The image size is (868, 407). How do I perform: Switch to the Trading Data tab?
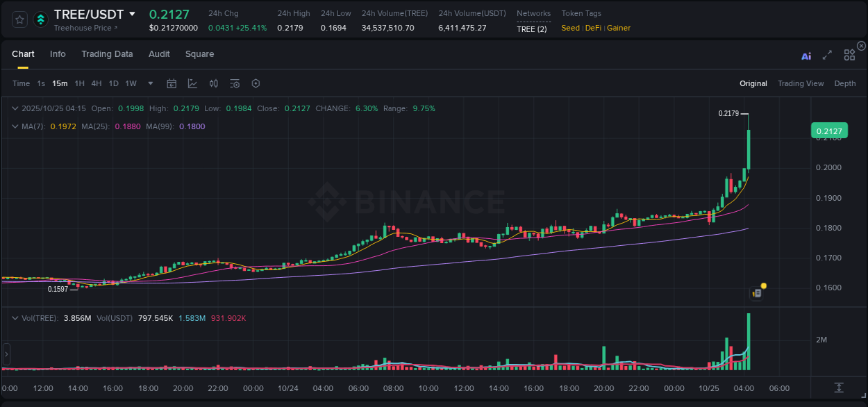point(107,54)
